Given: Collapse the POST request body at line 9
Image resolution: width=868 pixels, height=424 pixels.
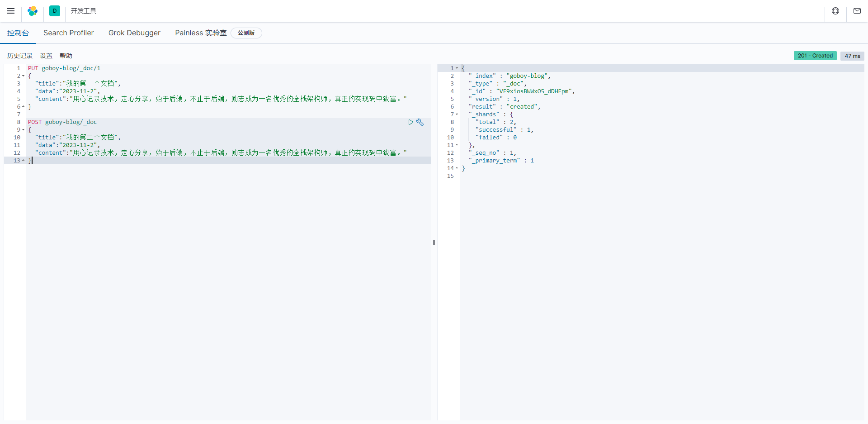Looking at the screenshot, I should tap(24, 130).
